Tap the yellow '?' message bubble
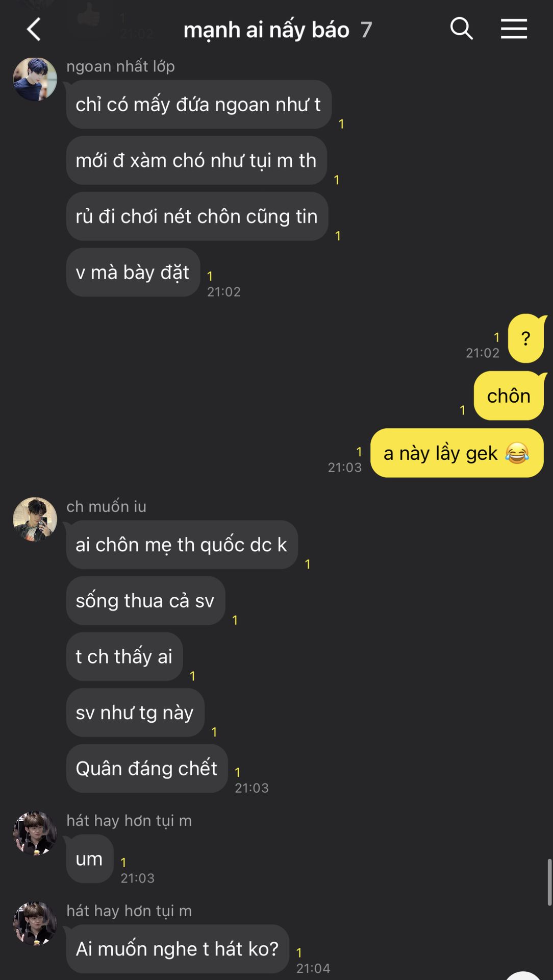The image size is (553, 980). pyautogui.click(x=526, y=338)
